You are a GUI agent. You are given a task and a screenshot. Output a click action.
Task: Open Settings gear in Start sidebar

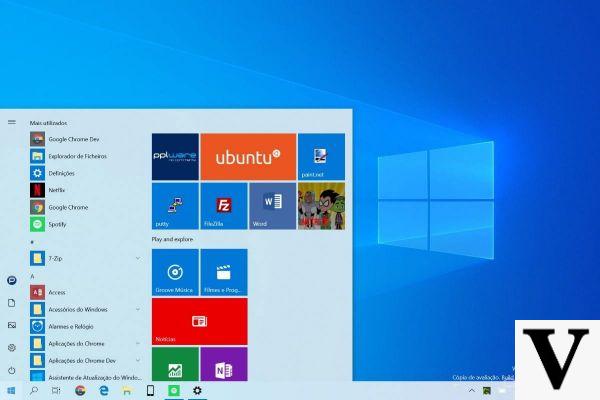tap(12, 348)
